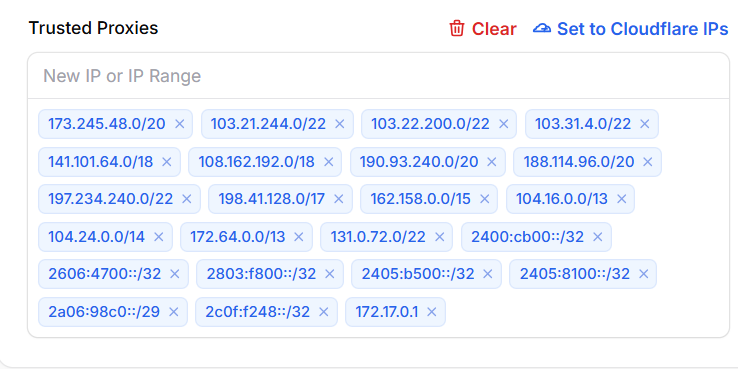Screen dimensions: 738x369
Task: Focus the New IP or IP Range field
Action: point(378,76)
